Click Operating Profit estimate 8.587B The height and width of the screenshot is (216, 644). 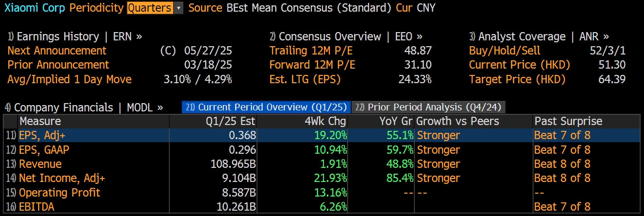click(239, 193)
